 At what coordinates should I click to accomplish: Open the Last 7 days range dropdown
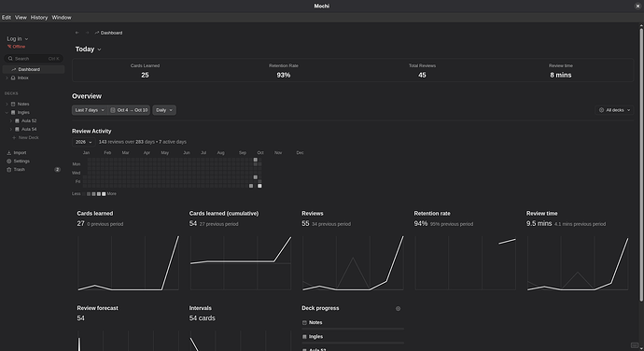click(x=90, y=110)
